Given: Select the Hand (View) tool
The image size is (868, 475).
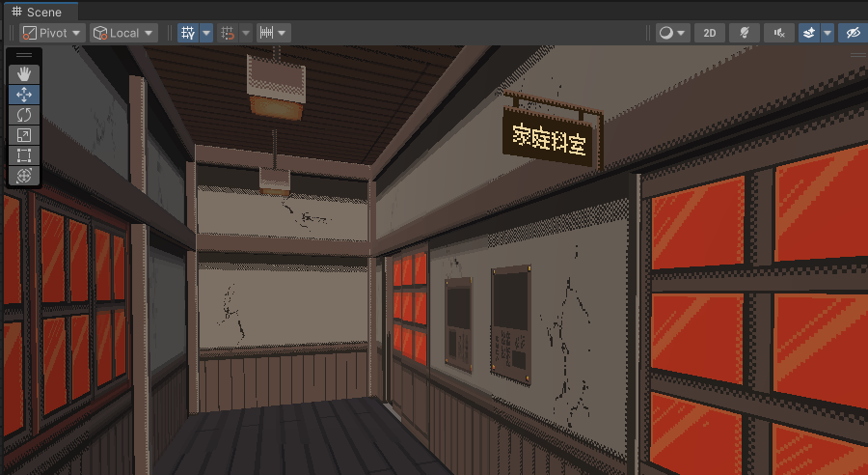Looking at the screenshot, I should pos(24,73).
